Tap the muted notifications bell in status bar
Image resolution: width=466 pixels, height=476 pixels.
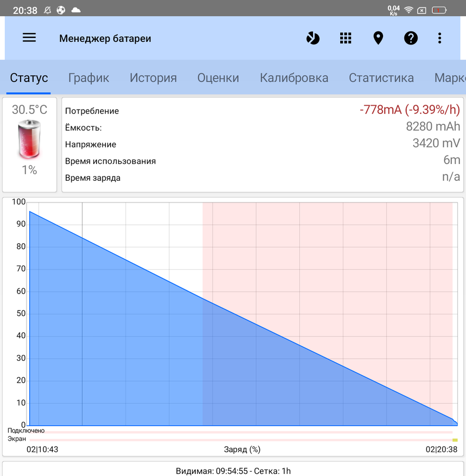click(x=47, y=10)
